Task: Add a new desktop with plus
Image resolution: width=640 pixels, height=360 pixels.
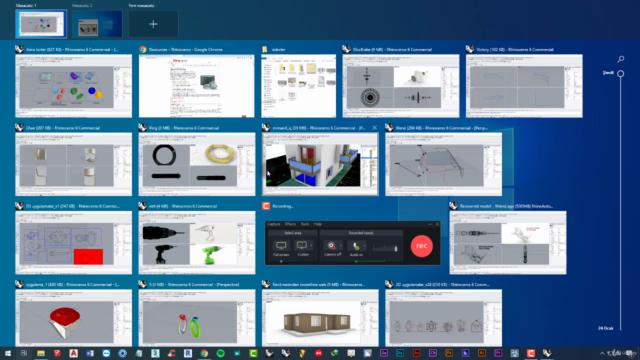Action: coord(153,24)
